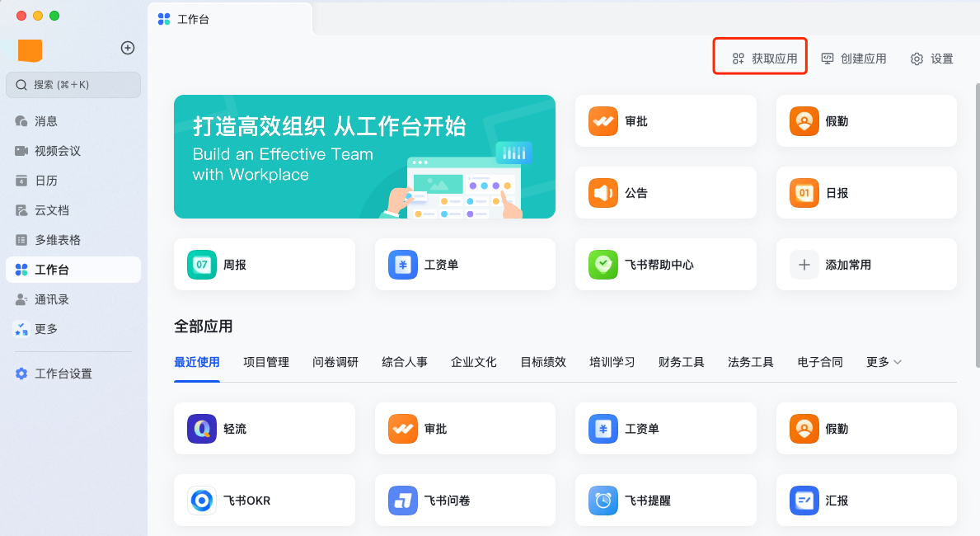
Task: Click 添加常用 plus card
Action: (x=866, y=265)
